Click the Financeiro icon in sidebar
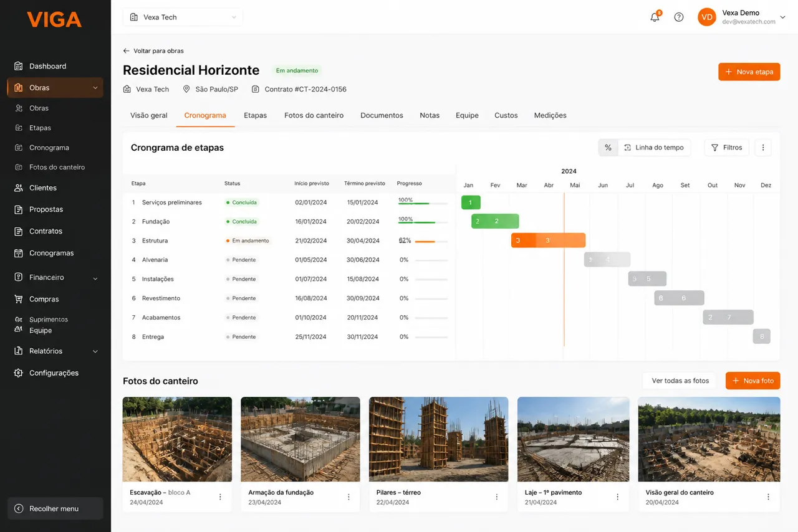The height and width of the screenshot is (532, 798). click(18, 277)
